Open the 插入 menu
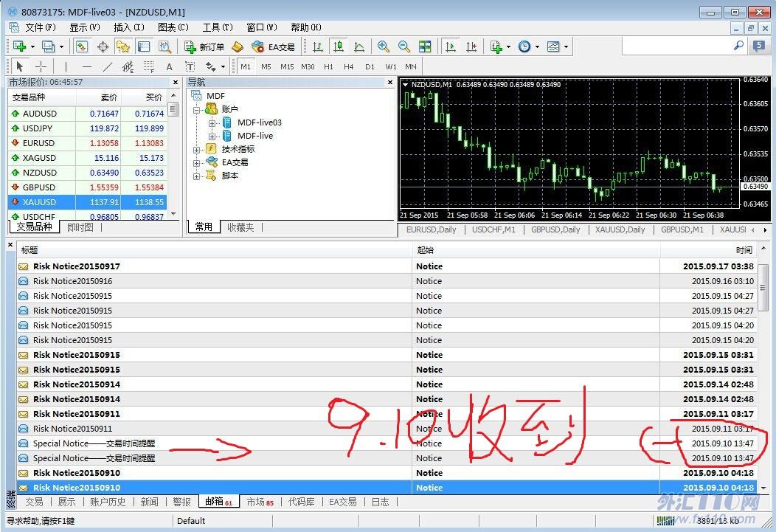 128,27
